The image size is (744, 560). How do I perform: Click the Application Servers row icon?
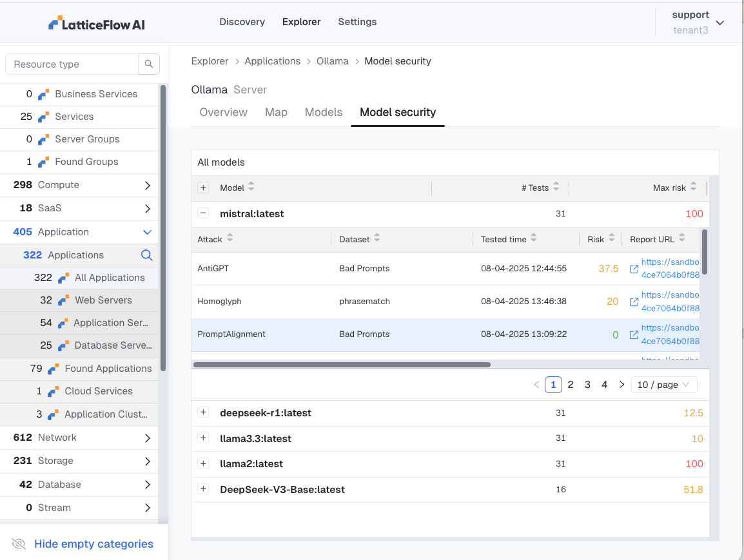coord(62,323)
